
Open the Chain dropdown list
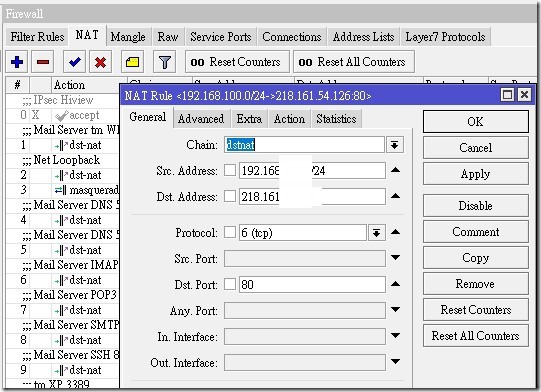(395, 145)
